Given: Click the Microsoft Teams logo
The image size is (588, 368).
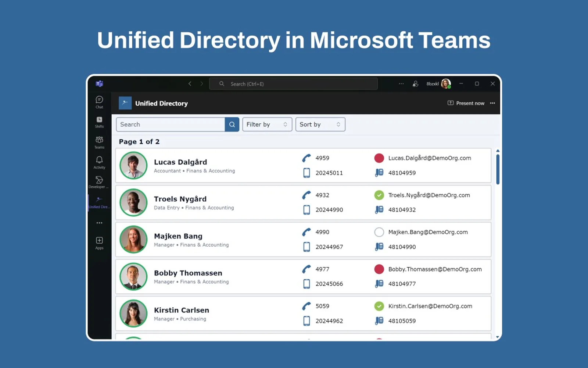Looking at the screenshot, I should [99, 84].
